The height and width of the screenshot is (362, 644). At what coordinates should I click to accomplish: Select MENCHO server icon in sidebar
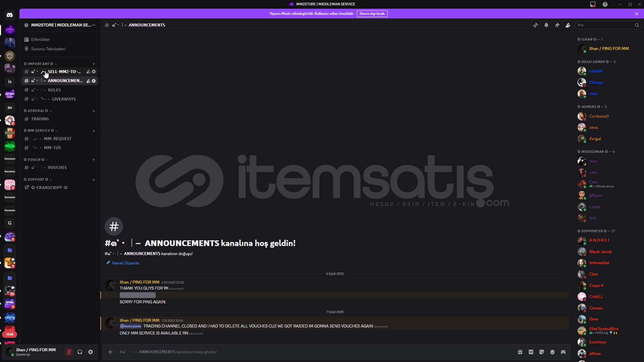(10, 133)
